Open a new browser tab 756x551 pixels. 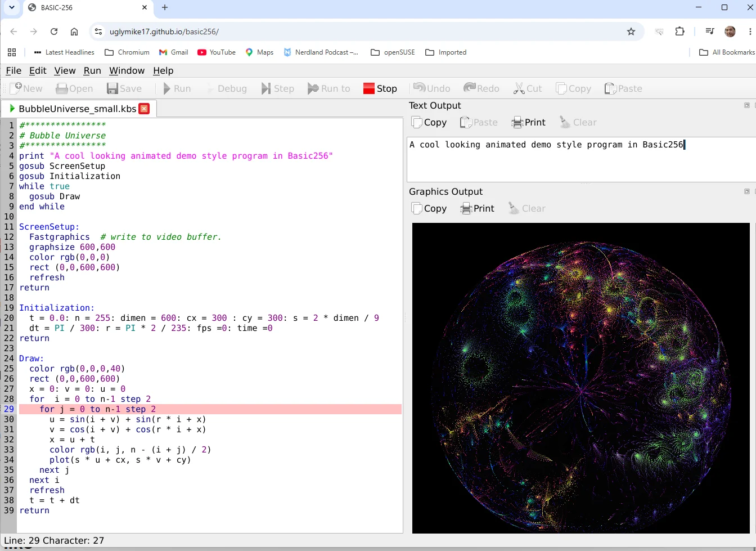[x=165, y=7]
